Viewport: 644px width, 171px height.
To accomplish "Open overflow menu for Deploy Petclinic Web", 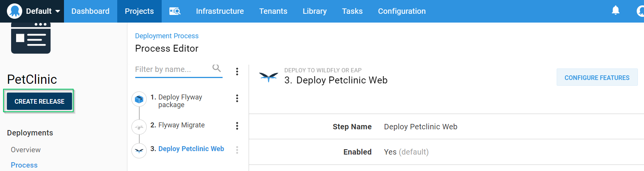I will [237, 150].
